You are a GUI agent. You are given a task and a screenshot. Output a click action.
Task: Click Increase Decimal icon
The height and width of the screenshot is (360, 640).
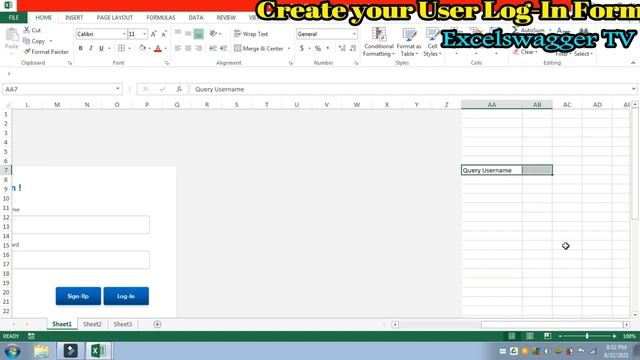pos(342,49)
